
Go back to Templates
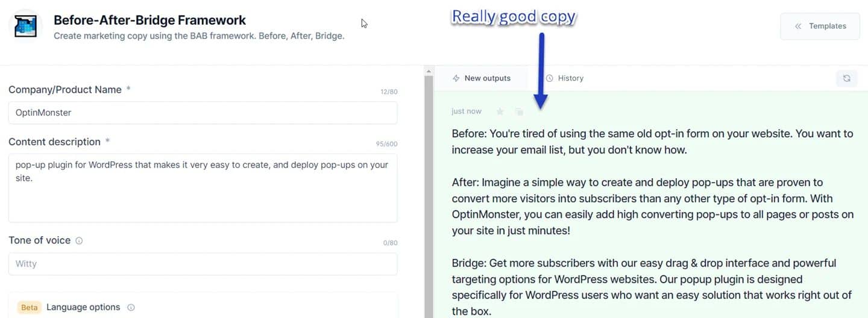pyautogui.click(x=820, y=26)
